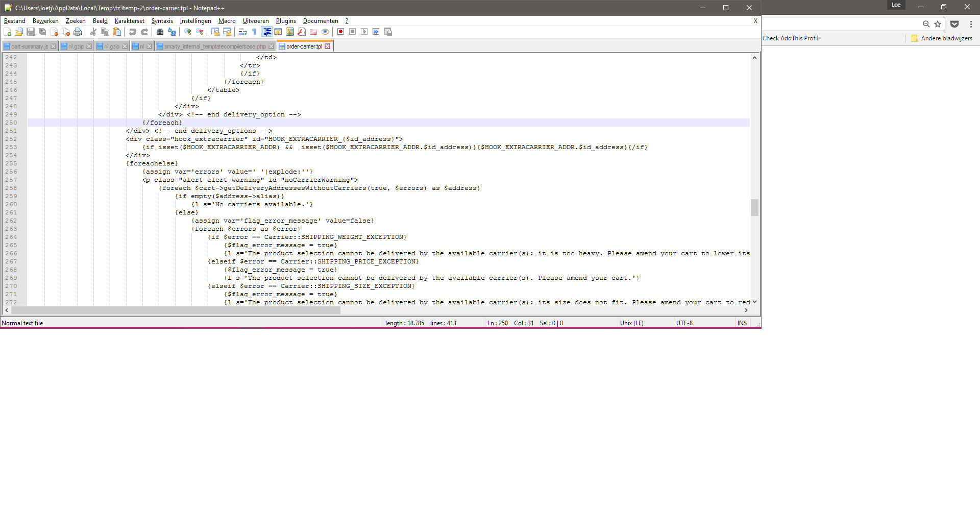980x531 pixels.
Task: Switch to the smarty_internal_templatecompilerbase.php tab
Action: pyautogui.click(x=215, y=46)
